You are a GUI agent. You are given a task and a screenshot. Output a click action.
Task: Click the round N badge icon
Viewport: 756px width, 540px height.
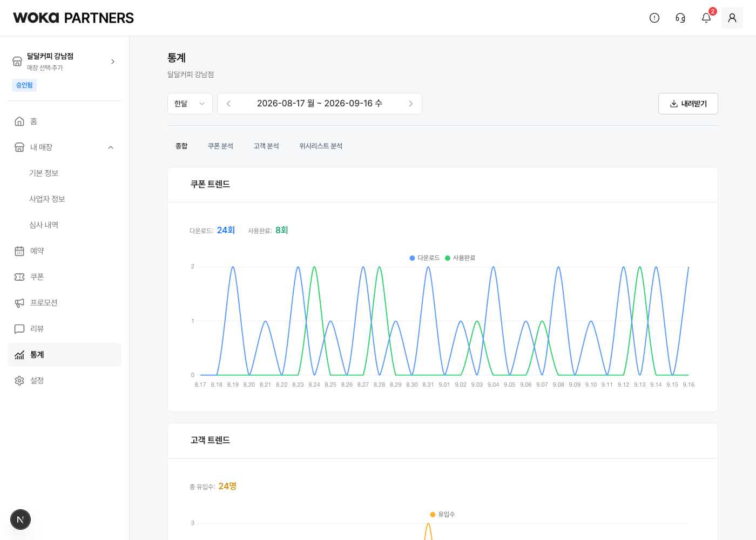click(21, 519)
